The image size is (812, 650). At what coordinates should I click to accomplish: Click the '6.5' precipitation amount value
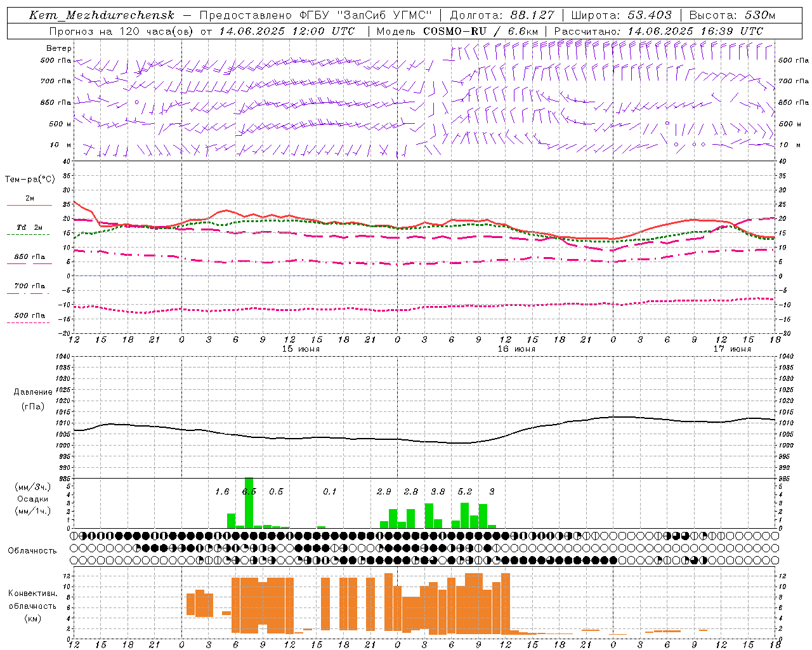coord(249,492)
